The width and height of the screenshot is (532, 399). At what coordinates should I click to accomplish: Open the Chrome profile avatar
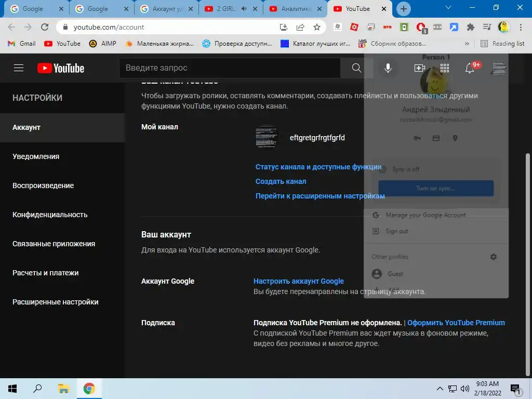click(x=504, y=27)
